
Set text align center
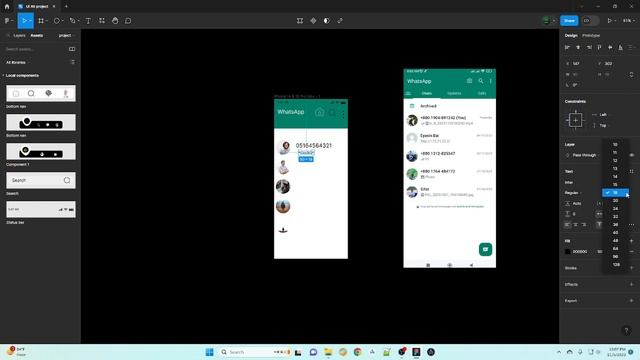pos(576,224)
